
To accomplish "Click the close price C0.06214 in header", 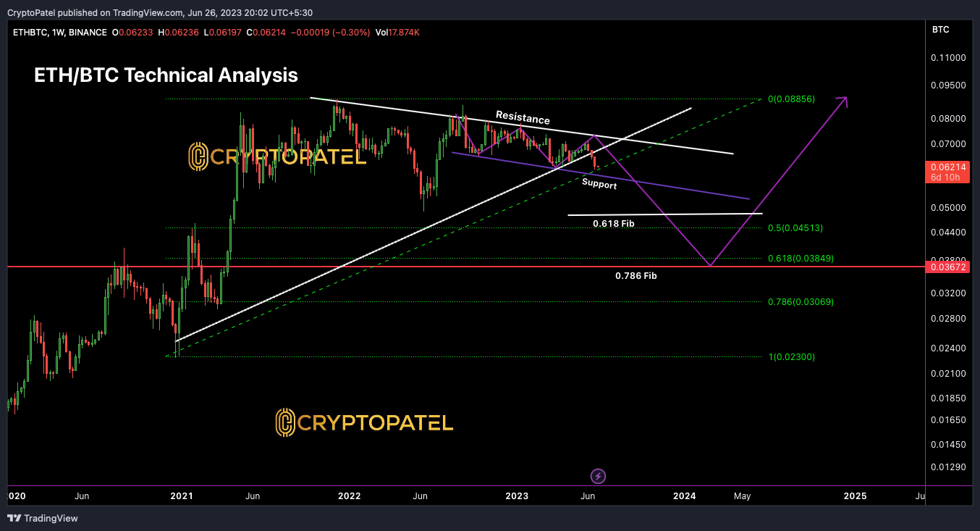I will point(267,33).
